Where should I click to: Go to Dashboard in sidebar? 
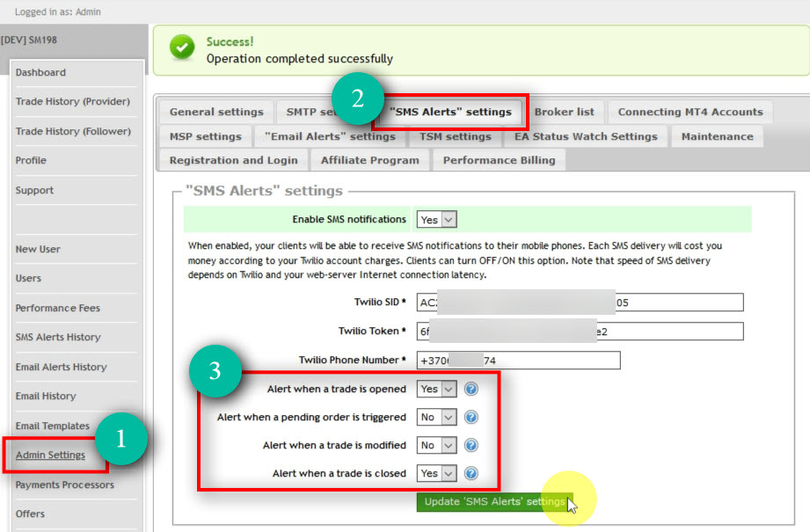40,72
